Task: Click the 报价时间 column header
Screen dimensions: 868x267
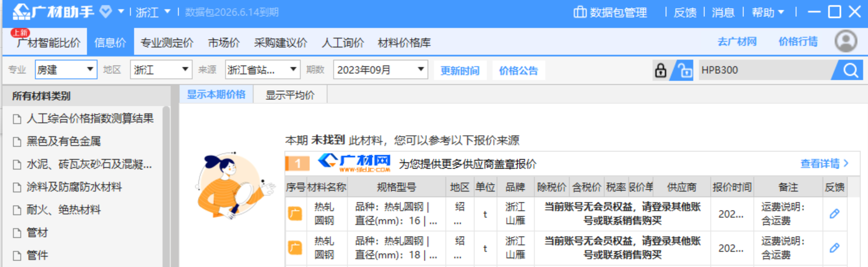Action: pyautogui.click(x=732, y=187)
